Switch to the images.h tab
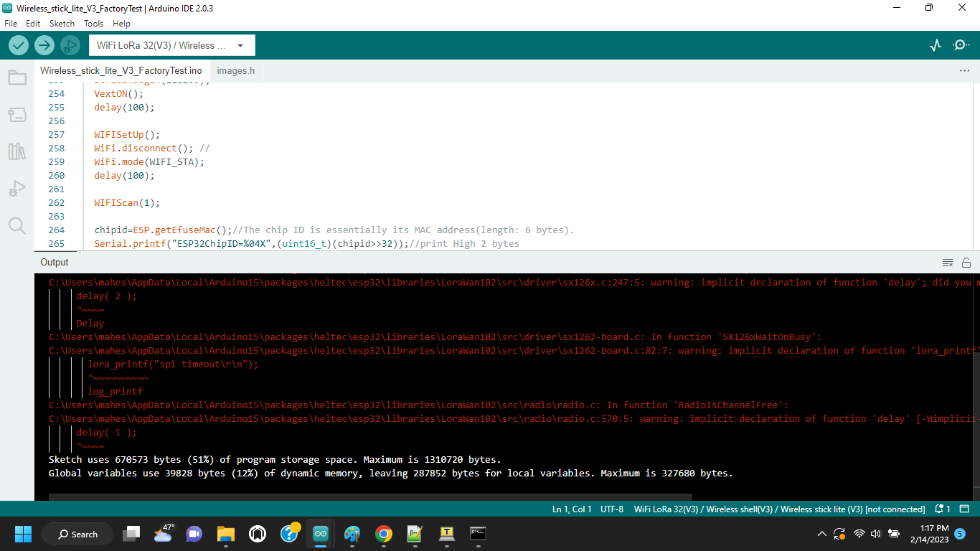 tap(235, 70)
